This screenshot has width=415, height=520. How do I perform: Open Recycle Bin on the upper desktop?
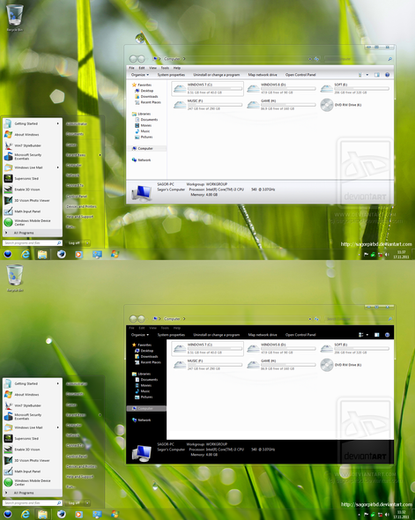coord(15,17)
